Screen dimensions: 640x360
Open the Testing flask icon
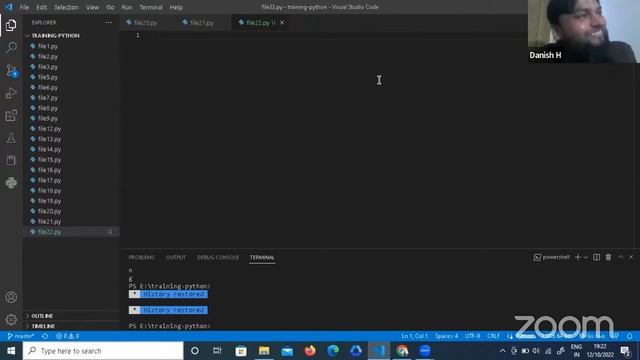[x=11, y=138]
